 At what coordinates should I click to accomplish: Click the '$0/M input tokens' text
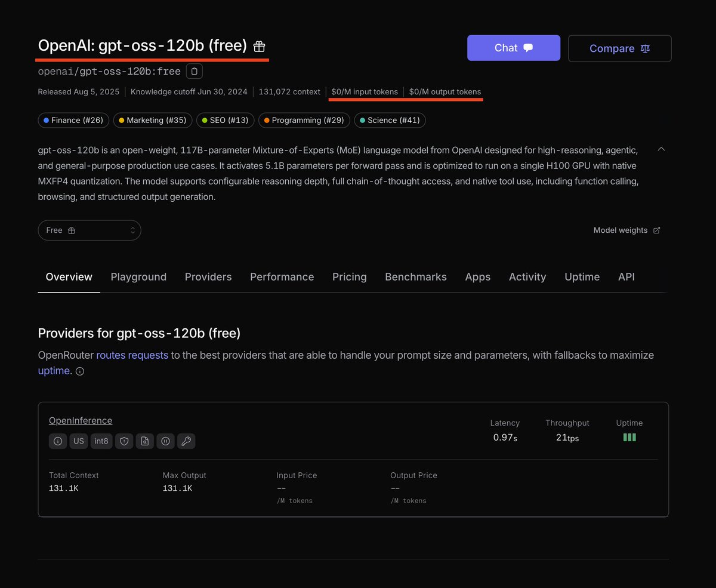point(365,92)
